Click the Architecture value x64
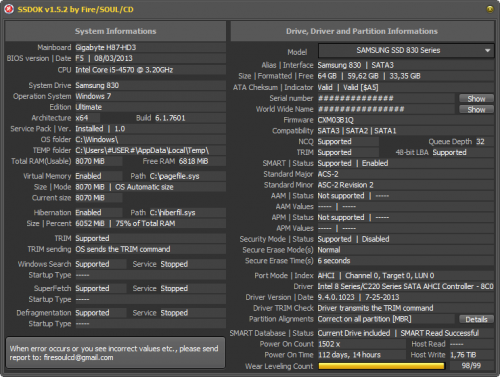This screenshot has height=377, width=500. tap(82, 118)
